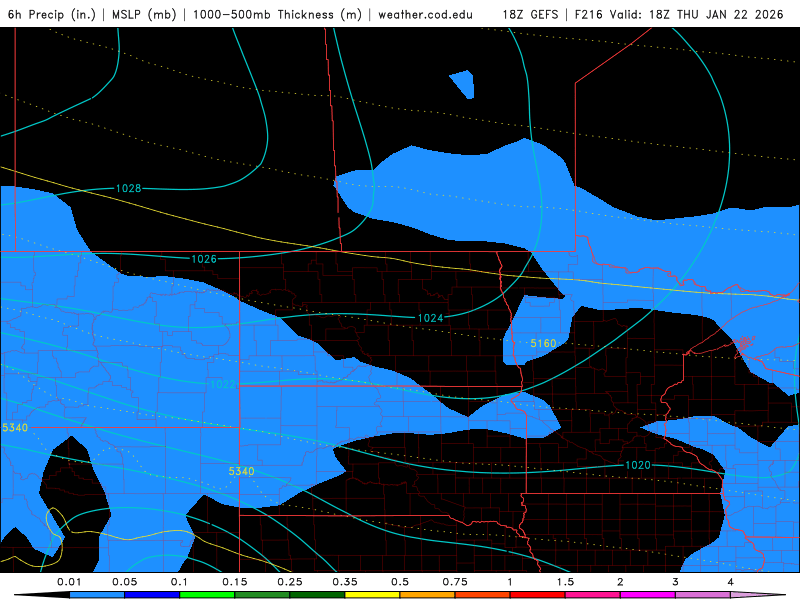Select the dark blue 0.05–0.1 legend swatch
Screen dimensions: 800x600
(152, 595)
